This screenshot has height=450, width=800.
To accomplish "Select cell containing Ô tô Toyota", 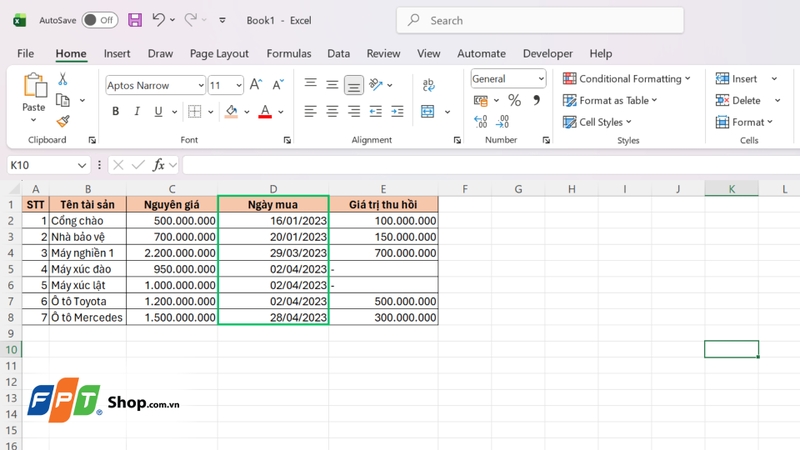I will (x=88, y=301).
